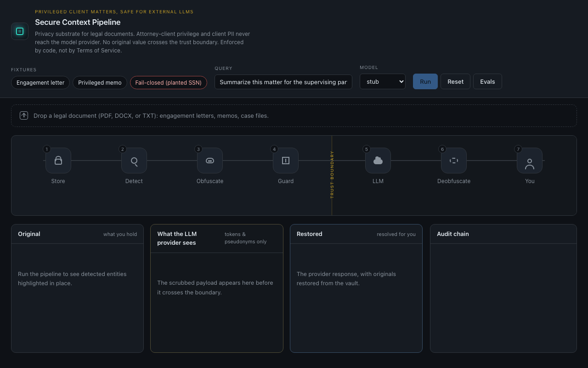Load the Privileged memo fixture
The image size is (588, 368).
pyautogui.click(x=100, y=82)
